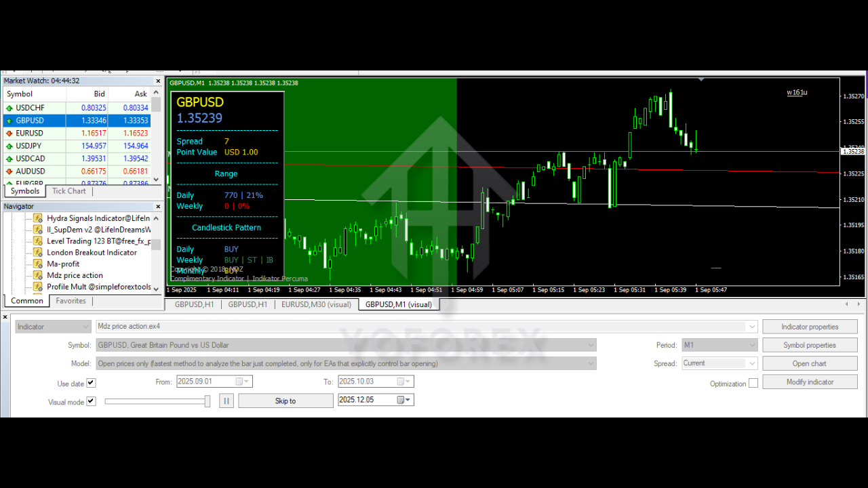Click the fx icon beside Level Trading 123

tap(37, 241)
